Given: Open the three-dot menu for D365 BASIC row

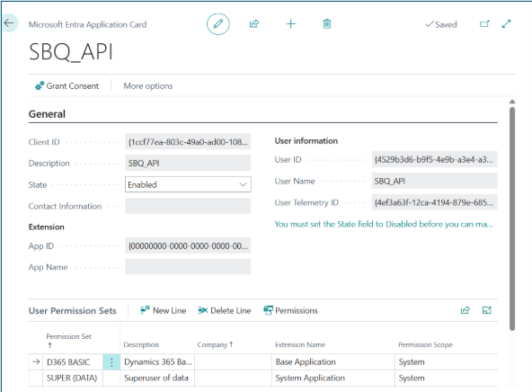Looking at the screenshot, I should point(111,362).
